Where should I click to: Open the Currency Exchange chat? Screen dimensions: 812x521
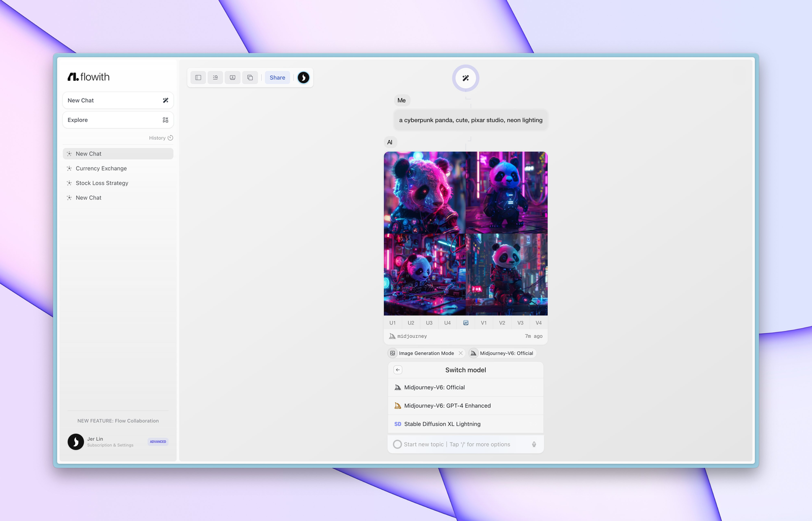point(118,169)
